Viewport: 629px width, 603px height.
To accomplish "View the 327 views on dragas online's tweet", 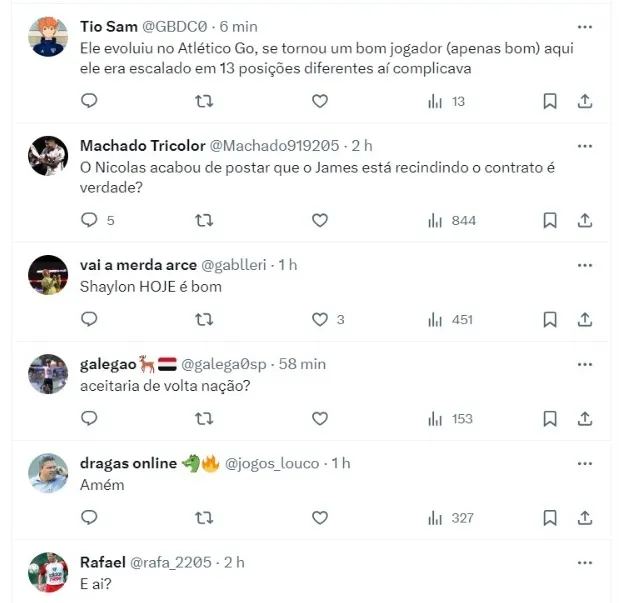I will pyautogui.click(x=452, y=518).
